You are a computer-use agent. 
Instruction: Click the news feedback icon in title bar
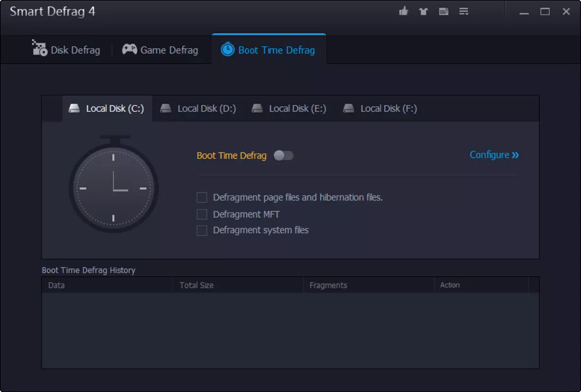pyautogui.click(x=444, y=11)
